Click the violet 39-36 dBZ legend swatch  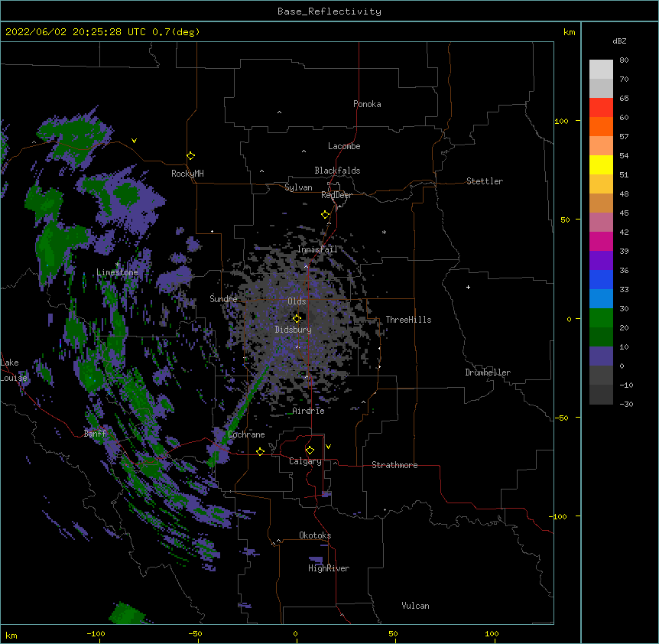(x=601, y=261)
